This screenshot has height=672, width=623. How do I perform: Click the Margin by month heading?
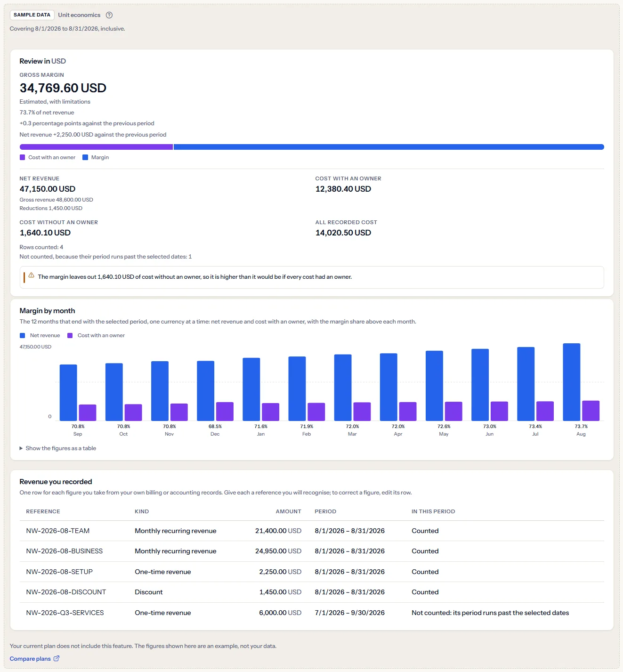point(47,311)
